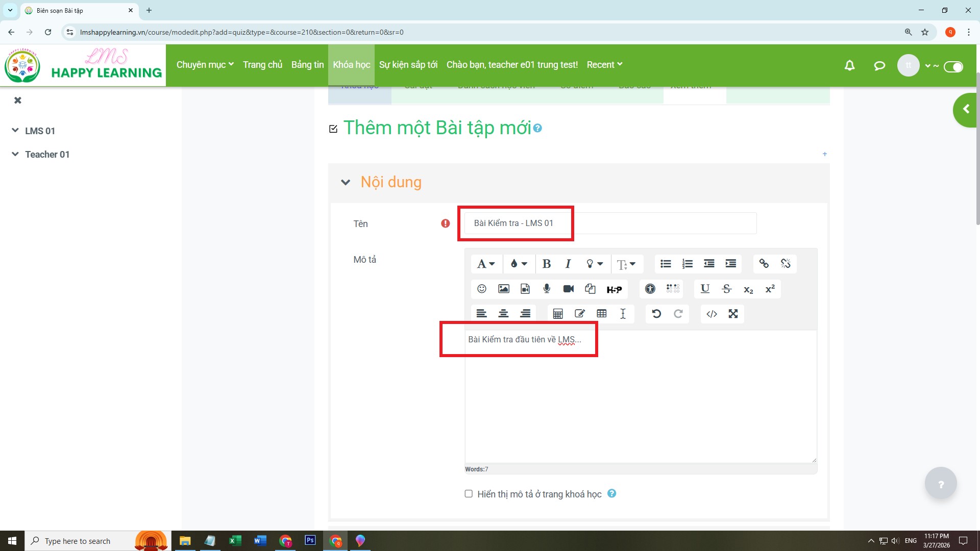980x551 pixels.
Task: Toggle HTML source code view icon
Action: (712, 314)
